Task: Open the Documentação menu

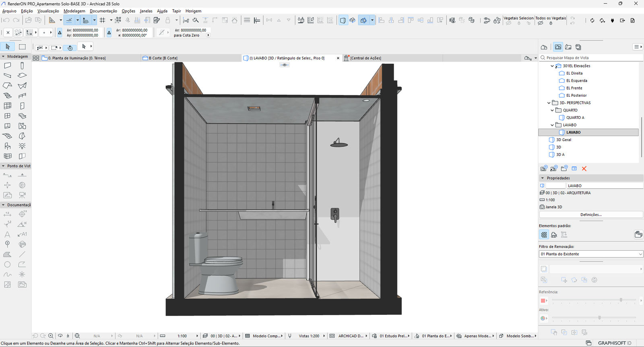Action: pyautogui.click(x=103, y=11)
